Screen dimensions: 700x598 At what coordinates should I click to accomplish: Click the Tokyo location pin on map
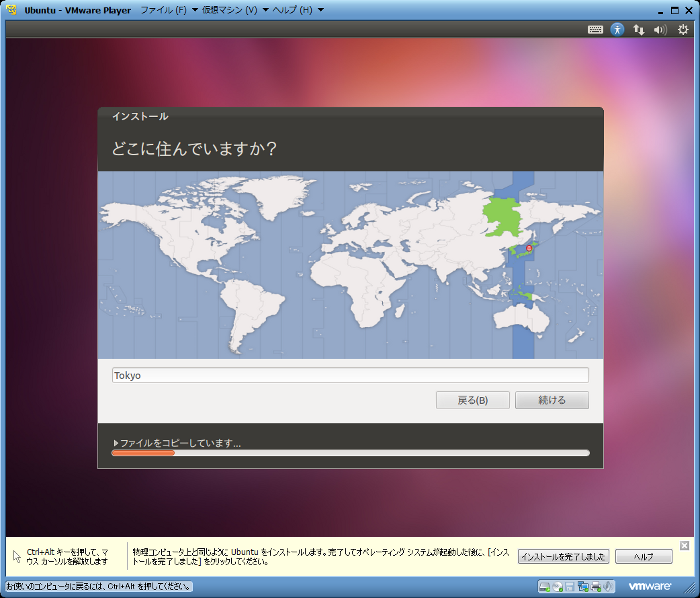point(529,248)
